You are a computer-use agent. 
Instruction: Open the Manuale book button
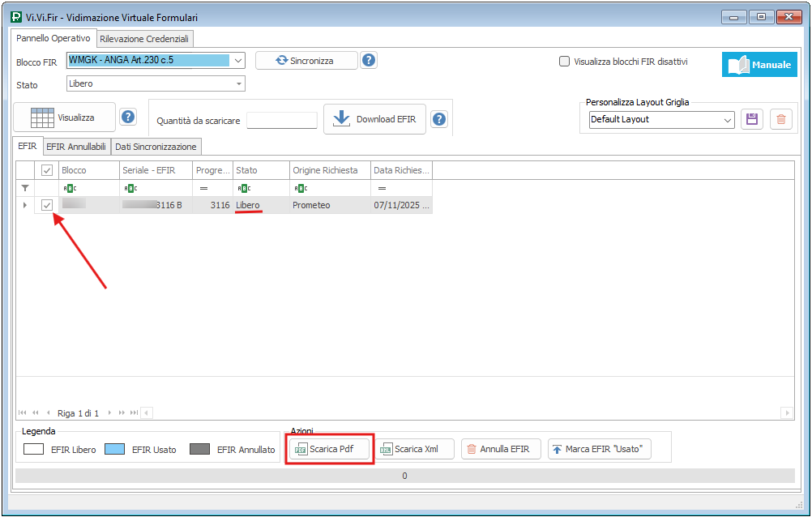759,65
